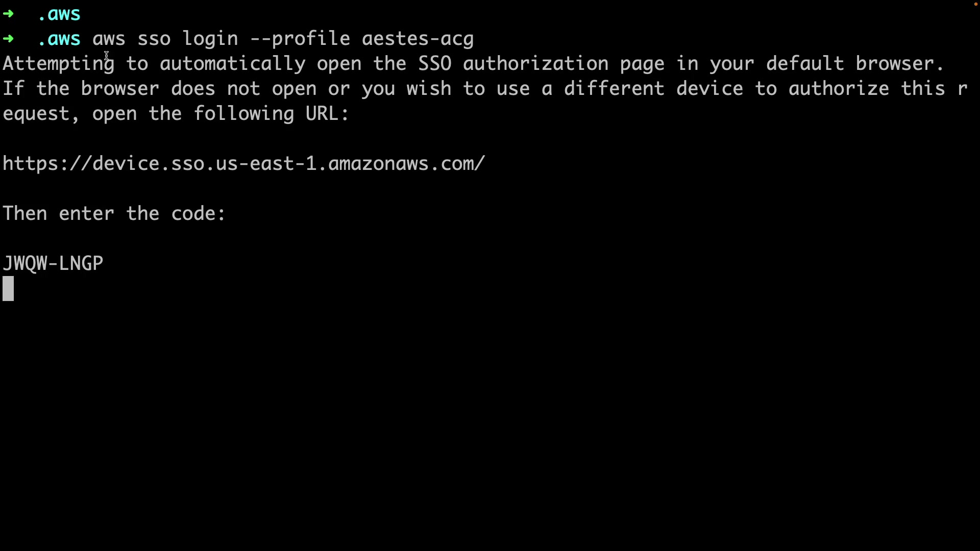Click the --profile flag in the command
980x551 pixels.
click(x=300, y=39)
